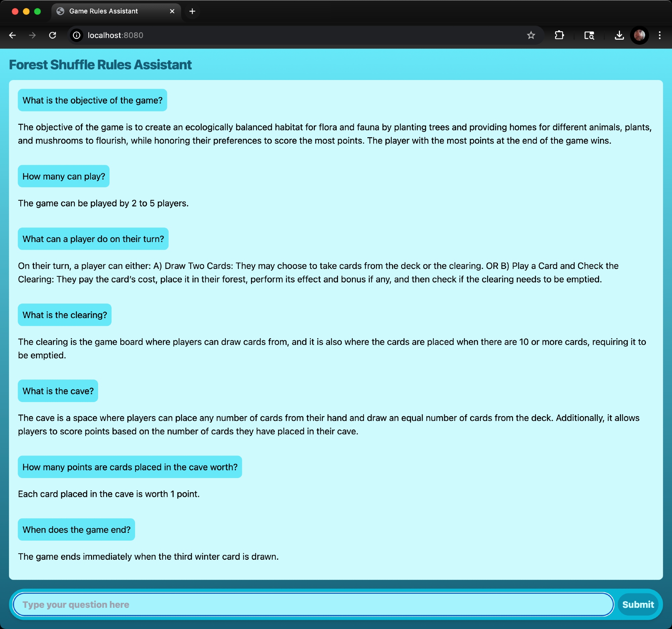Image resolution: width=672 pixels, height=629 pixels.
Task: Open the user profile avatar
Action: tap(639, 35)
